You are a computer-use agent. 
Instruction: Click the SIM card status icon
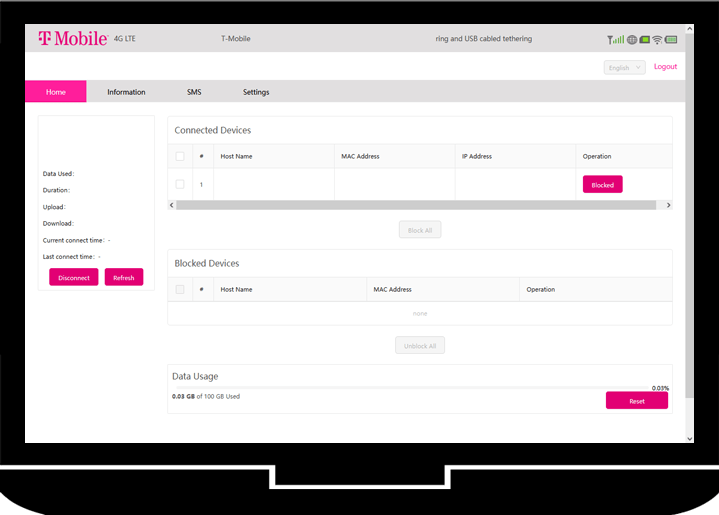[644, 40]
